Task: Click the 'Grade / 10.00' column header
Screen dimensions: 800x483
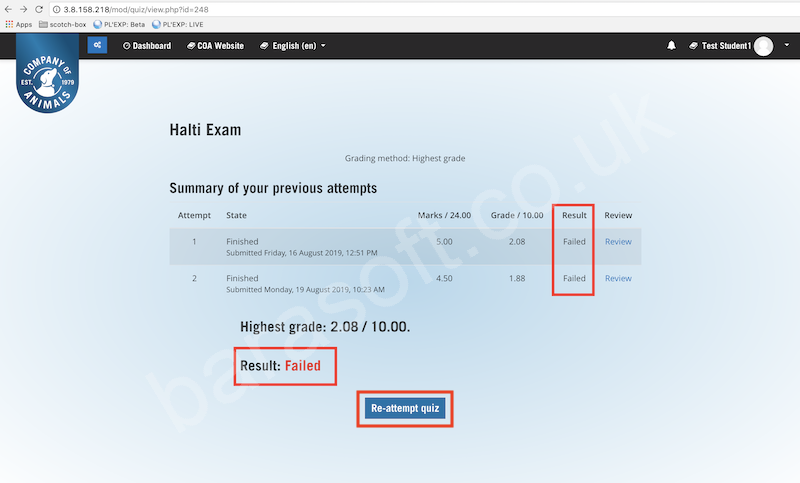Action: [517, 215]
